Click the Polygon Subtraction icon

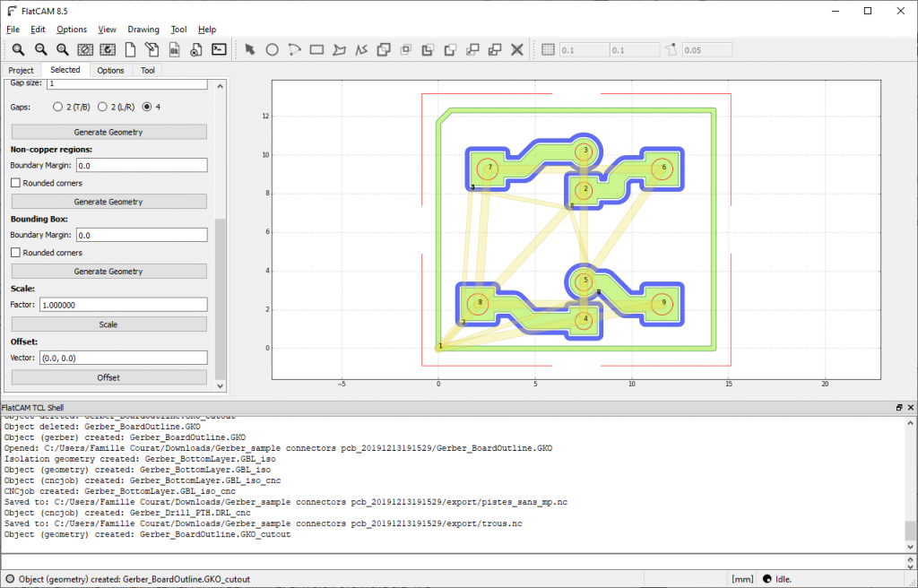pos(428,50)
